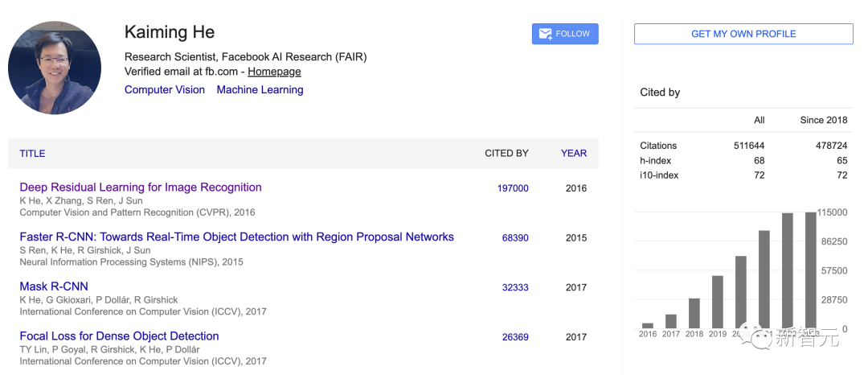
Task: Open the Mask R-CNN paper
Action: coord(54,286)
